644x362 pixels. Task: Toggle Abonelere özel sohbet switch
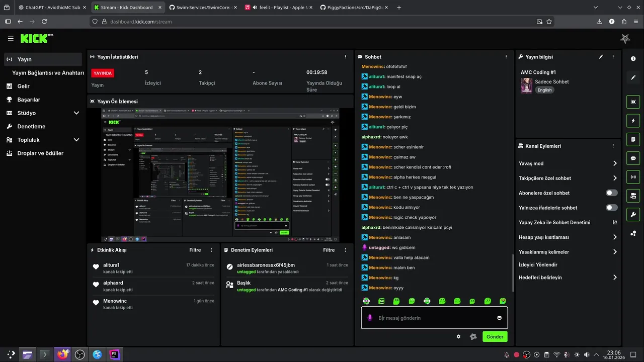[612, 193]
